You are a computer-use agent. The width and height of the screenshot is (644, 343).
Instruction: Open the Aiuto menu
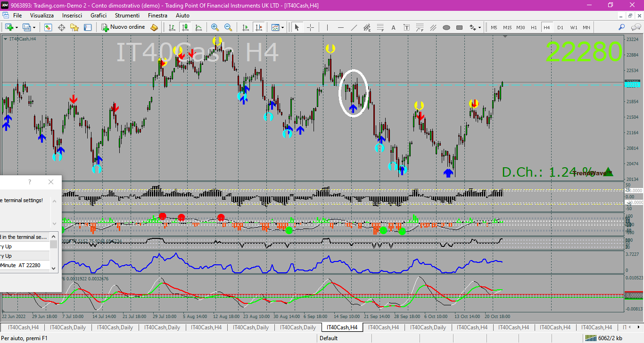tap(182, 16)
